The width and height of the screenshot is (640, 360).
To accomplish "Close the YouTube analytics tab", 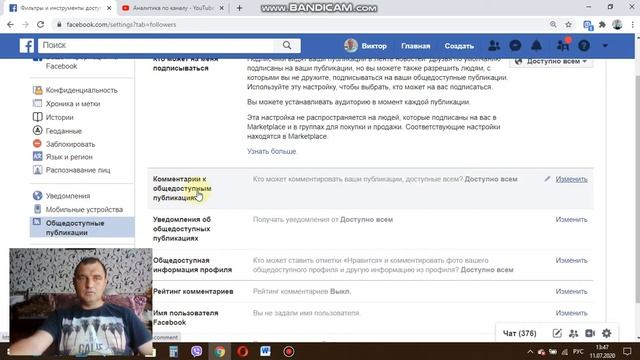I will (x=222, y=8).
